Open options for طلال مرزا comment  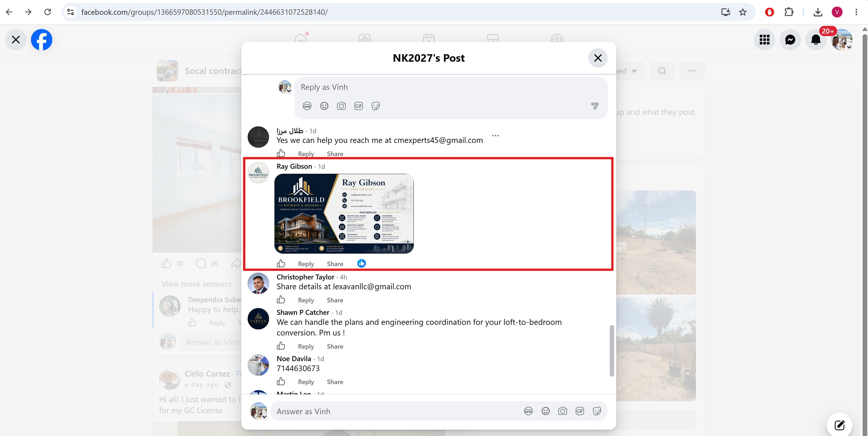point(495,136)
